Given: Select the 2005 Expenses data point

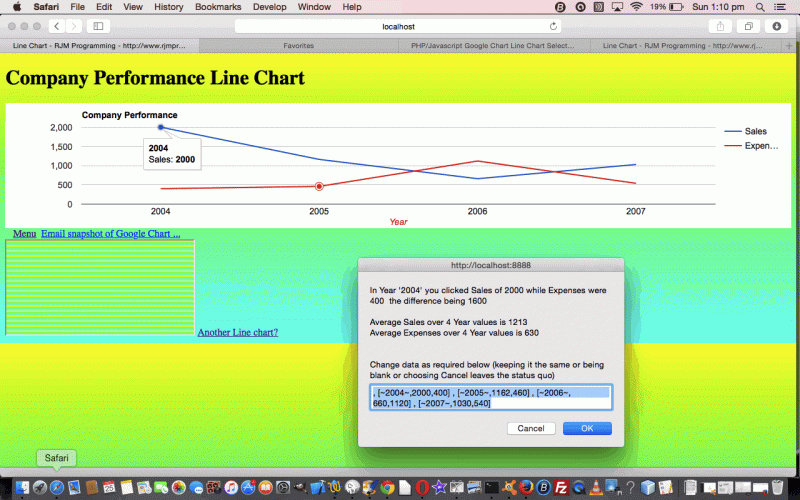Looking at the screenshot, I should 319,186.
